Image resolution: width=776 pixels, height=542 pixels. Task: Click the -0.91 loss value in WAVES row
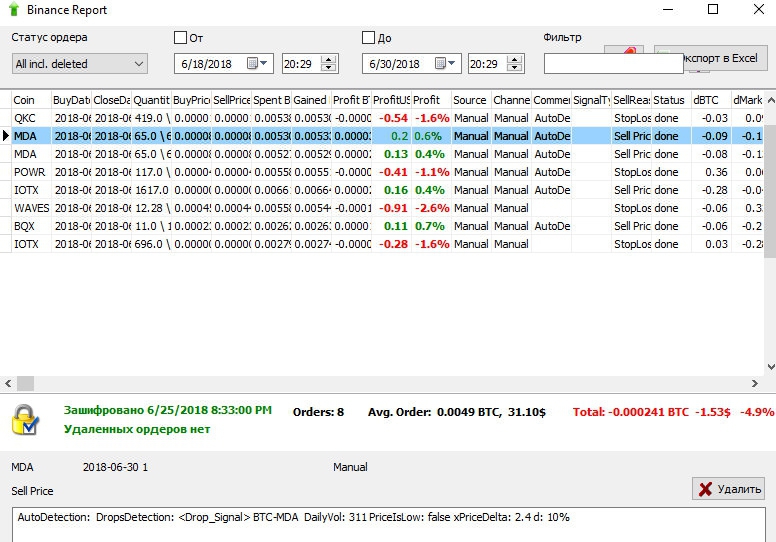tap(393, 208)
